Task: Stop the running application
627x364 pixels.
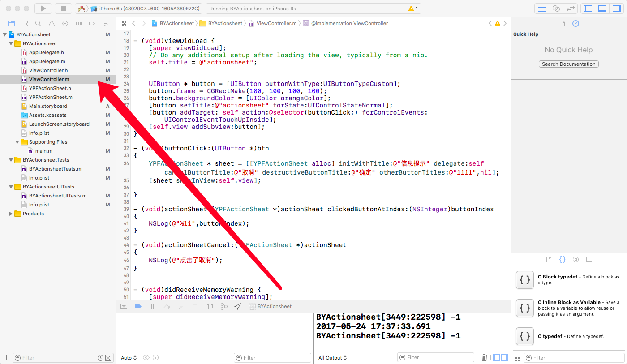Action: point(63,8)
